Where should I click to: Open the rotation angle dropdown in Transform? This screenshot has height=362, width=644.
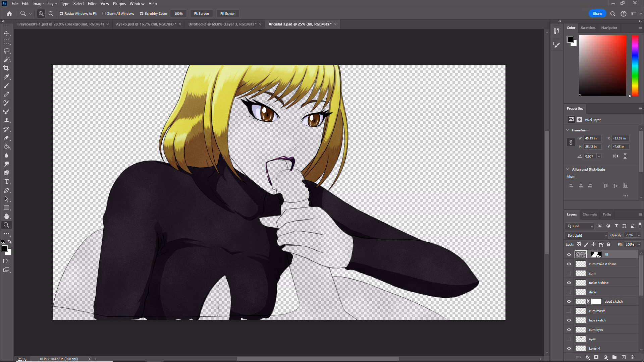(x=599, y=156)
